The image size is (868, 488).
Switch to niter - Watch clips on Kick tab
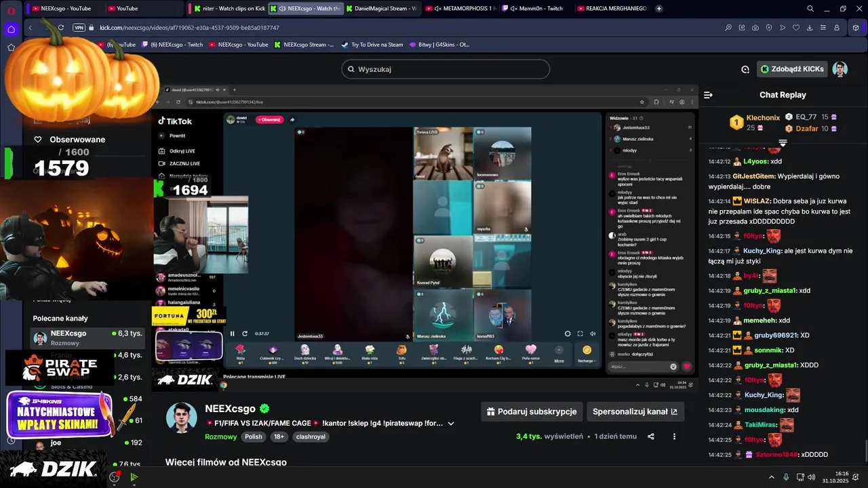228,9
